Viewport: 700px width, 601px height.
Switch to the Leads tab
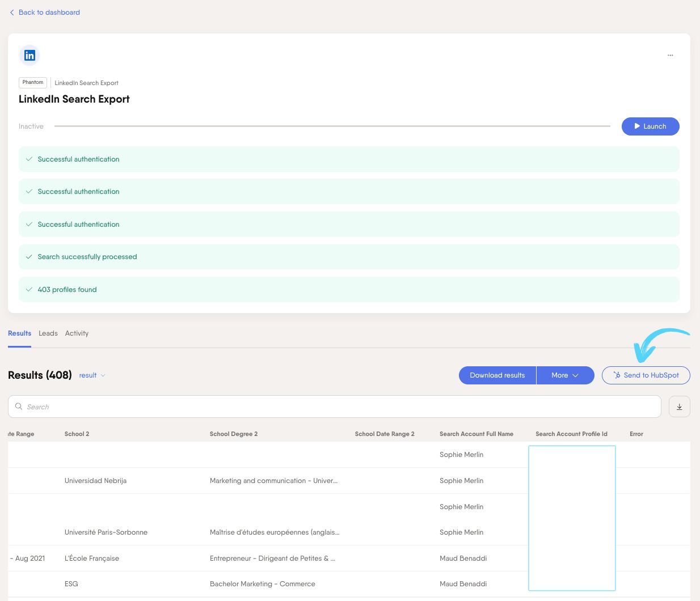point(48,333)
